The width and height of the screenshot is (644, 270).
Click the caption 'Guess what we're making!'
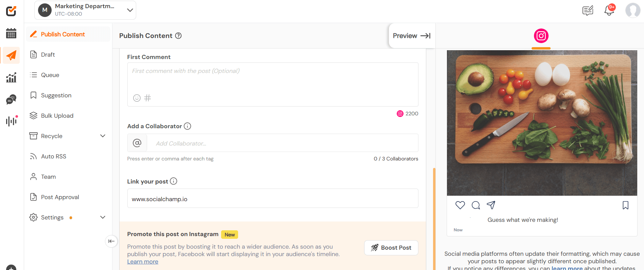pyautogui.click(x=523, y=220)
